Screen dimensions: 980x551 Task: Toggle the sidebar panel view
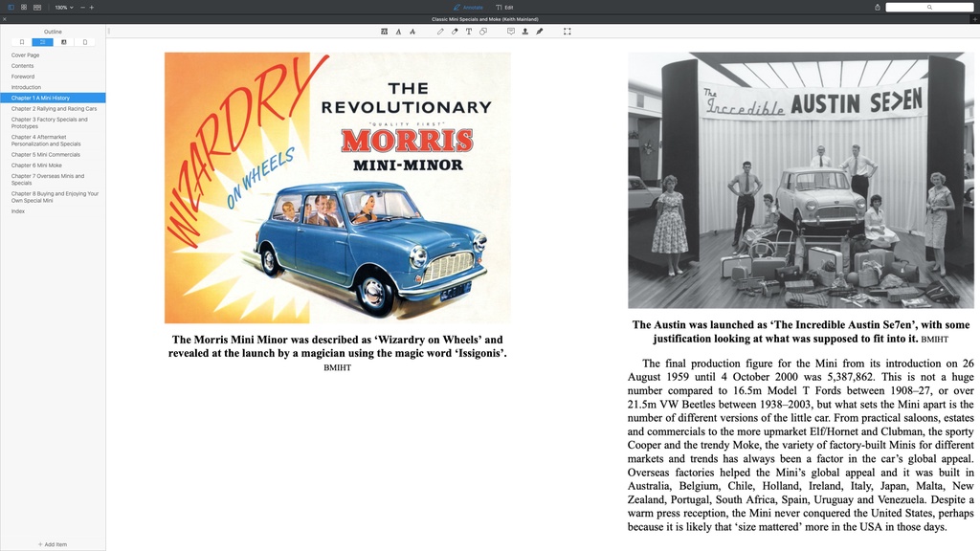click(x=11, y=7)
